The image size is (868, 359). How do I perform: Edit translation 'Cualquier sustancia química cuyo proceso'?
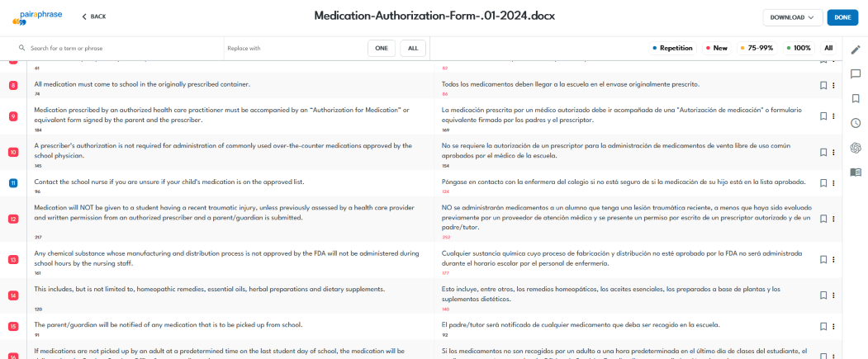tap(622, 258)
